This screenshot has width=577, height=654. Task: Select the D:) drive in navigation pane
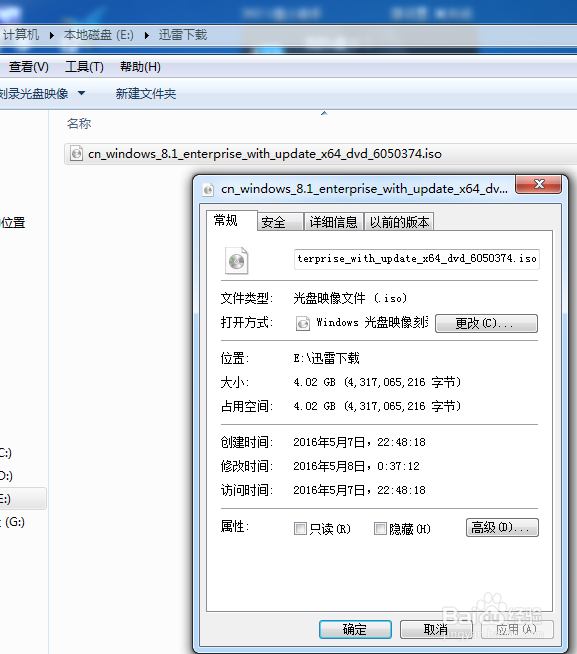(6, 476)
